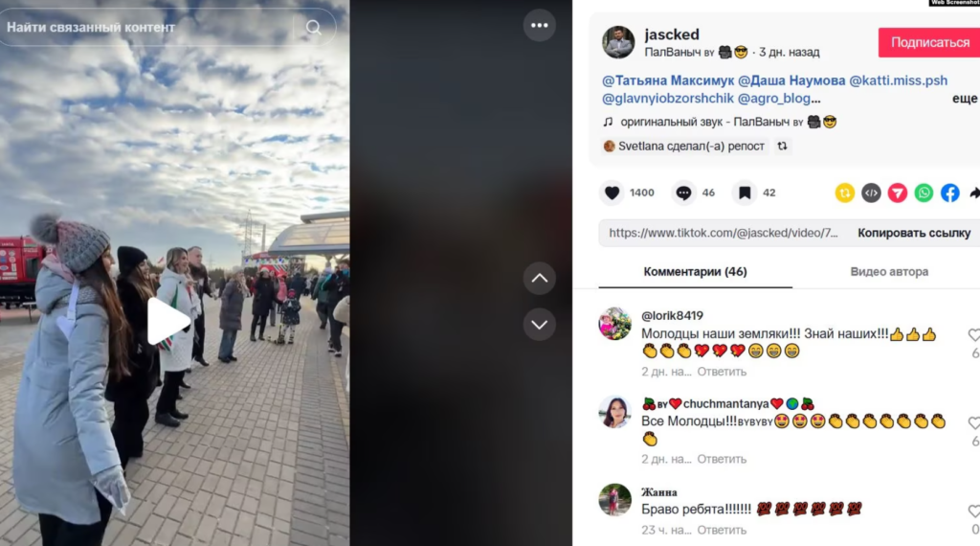Click the embed code icon
980x546 pixels.
coord(871,193)
